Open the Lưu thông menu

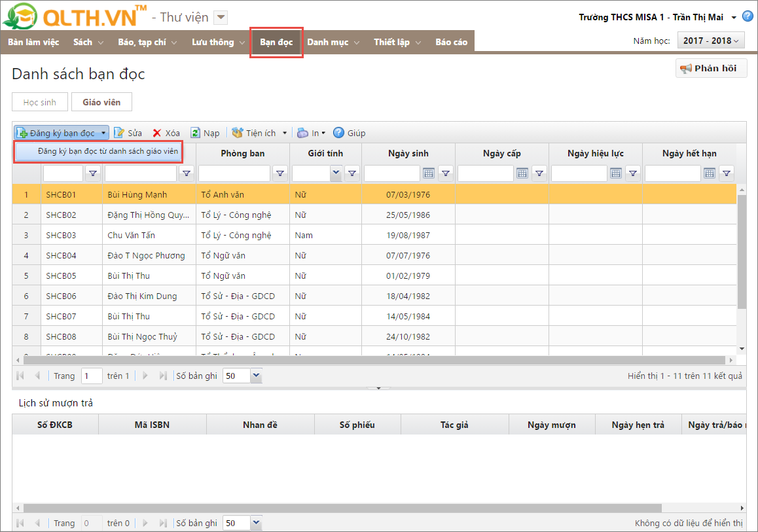point(218,42)
